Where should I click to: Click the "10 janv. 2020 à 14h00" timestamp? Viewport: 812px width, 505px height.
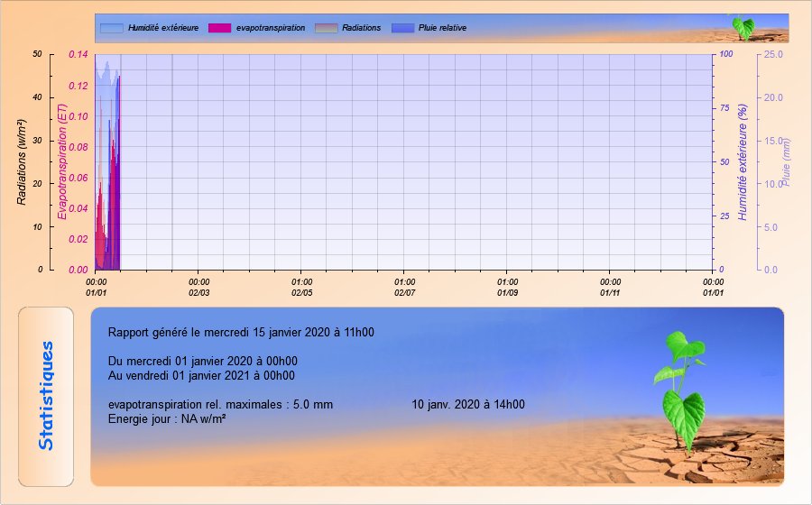click(467, 405)
